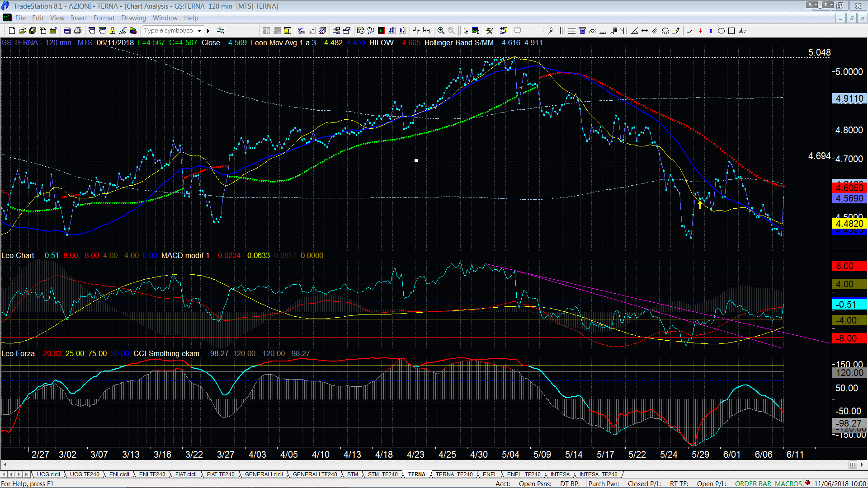Click the green bar chart icon
Screen dimensions: 868x488
coord(382,31)
